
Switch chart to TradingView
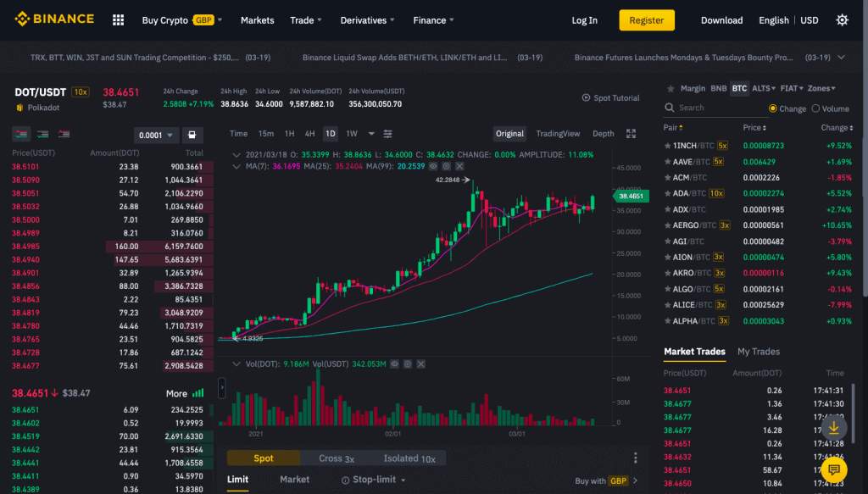(x=558, y=134)
